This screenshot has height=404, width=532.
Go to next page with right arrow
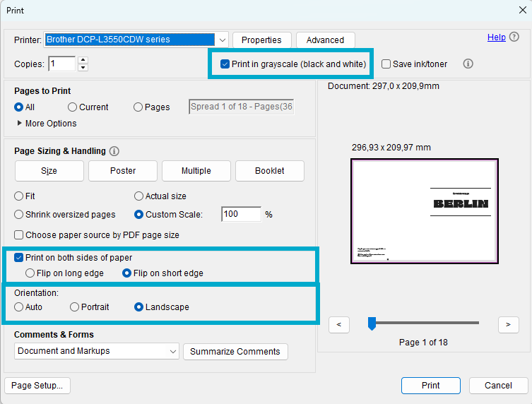pos(508,325)
